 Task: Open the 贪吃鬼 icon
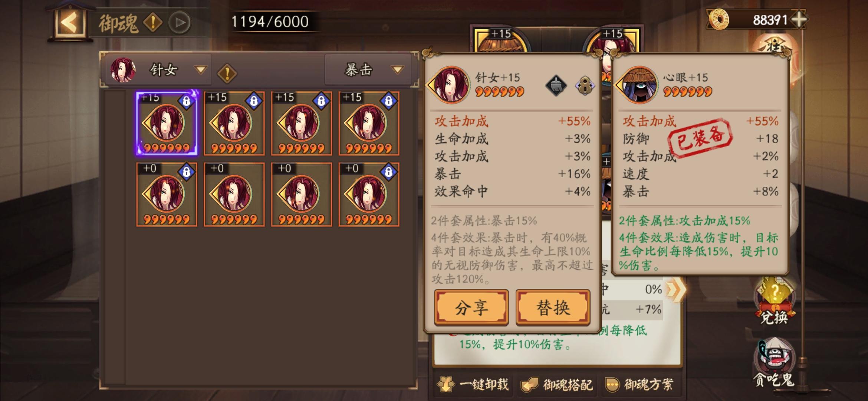click(774, 362)
